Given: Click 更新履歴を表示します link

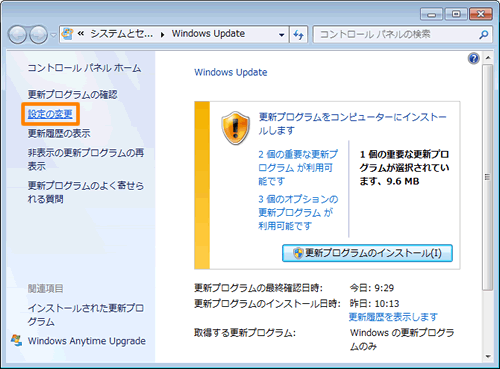Looking at the screenshot, I should coord(393,317).
